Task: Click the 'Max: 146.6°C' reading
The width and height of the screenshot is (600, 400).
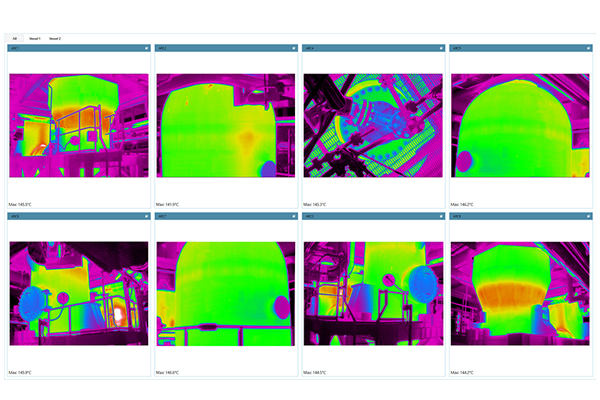Action: point(167,372)
